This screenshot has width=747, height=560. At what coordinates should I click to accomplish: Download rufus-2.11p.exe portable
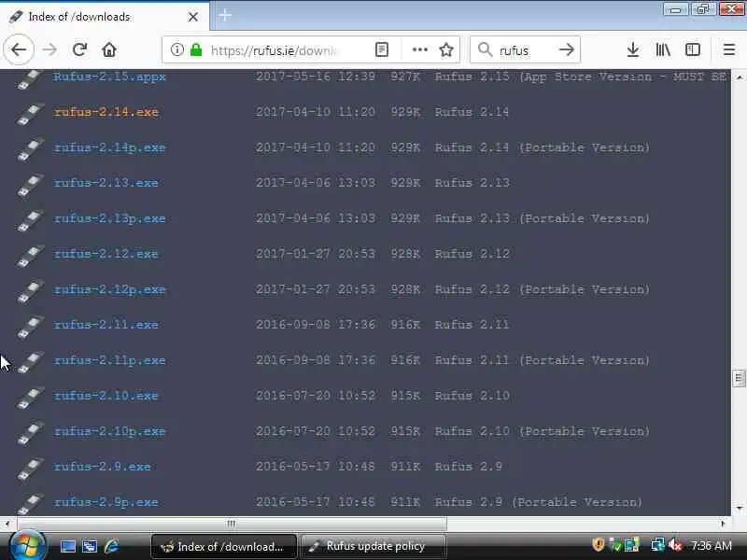[109, 360]
